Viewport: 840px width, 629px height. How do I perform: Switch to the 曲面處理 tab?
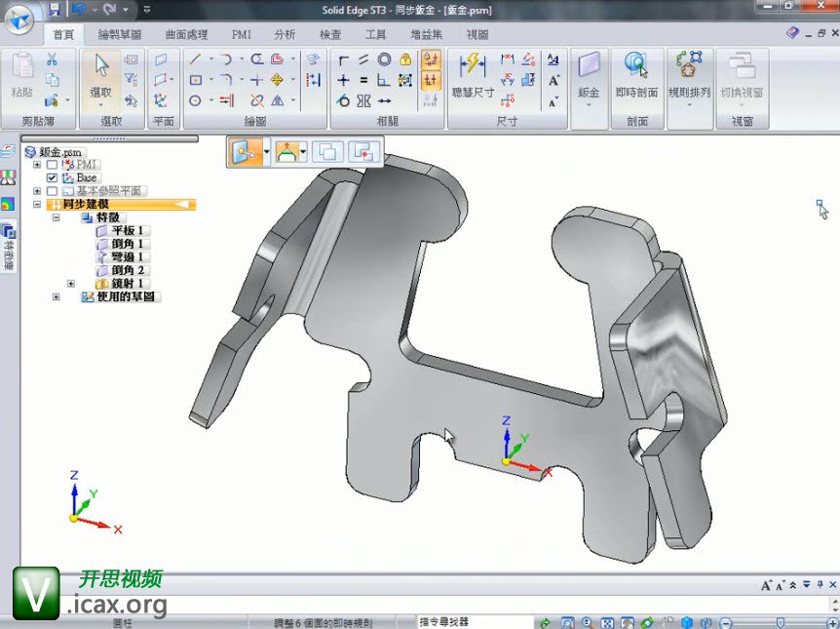click(x=186, y=35)
